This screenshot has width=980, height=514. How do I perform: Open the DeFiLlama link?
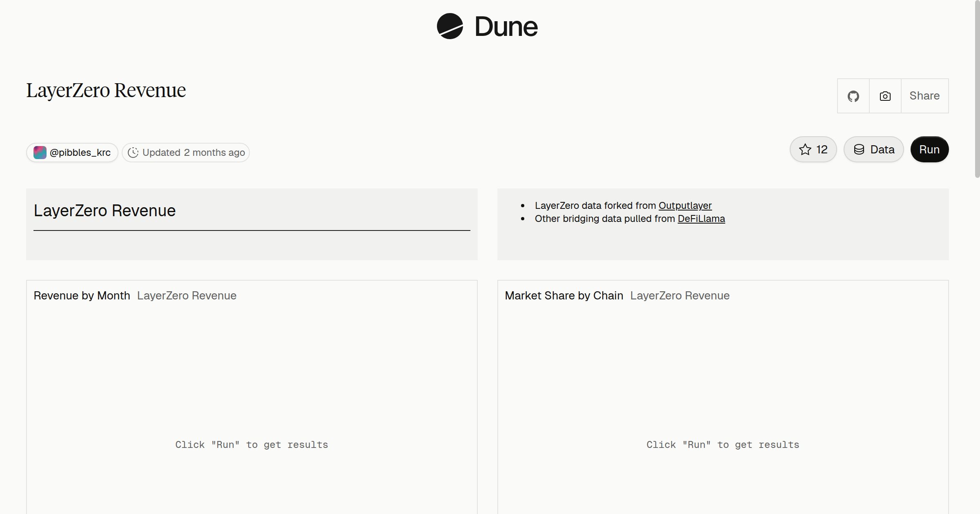701,219
